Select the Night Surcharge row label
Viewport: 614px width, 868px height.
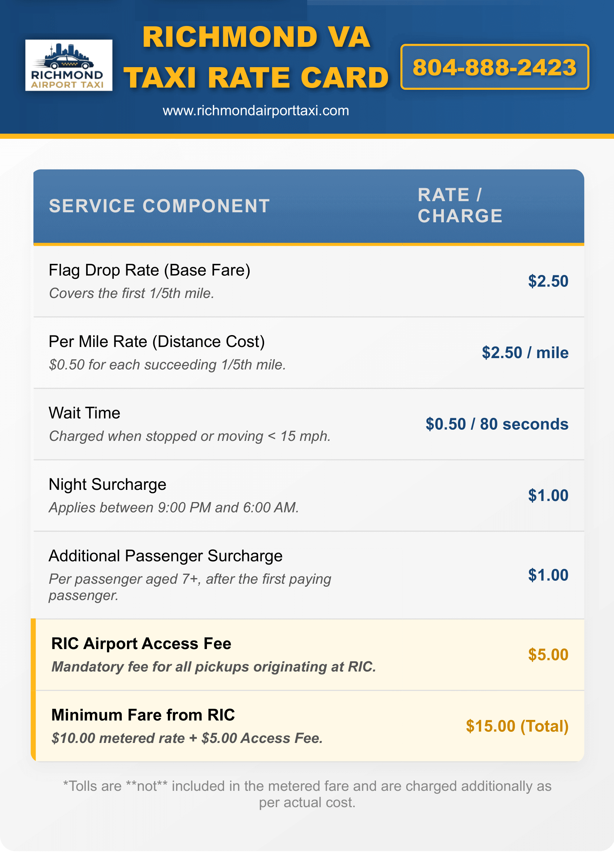point(107,484)
